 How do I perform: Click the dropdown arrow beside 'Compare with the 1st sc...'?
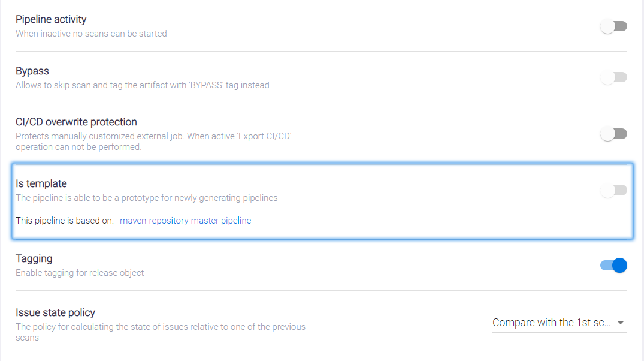(621, 323)
